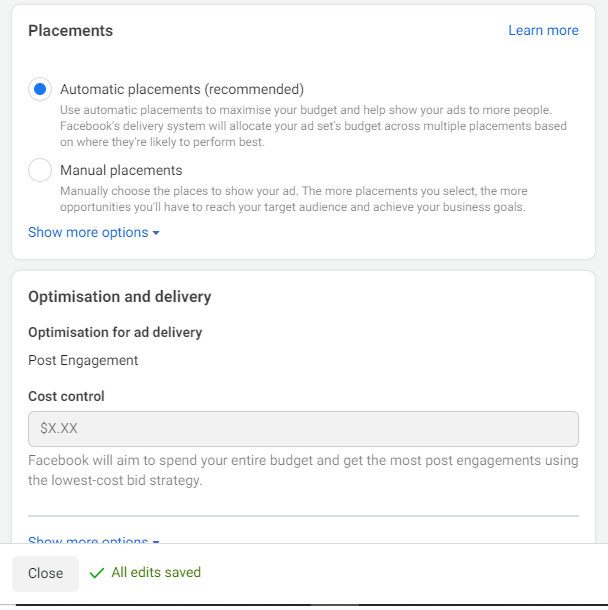Open the Learn more link for Placements
The image size is (608, 610).
point(543,30)
